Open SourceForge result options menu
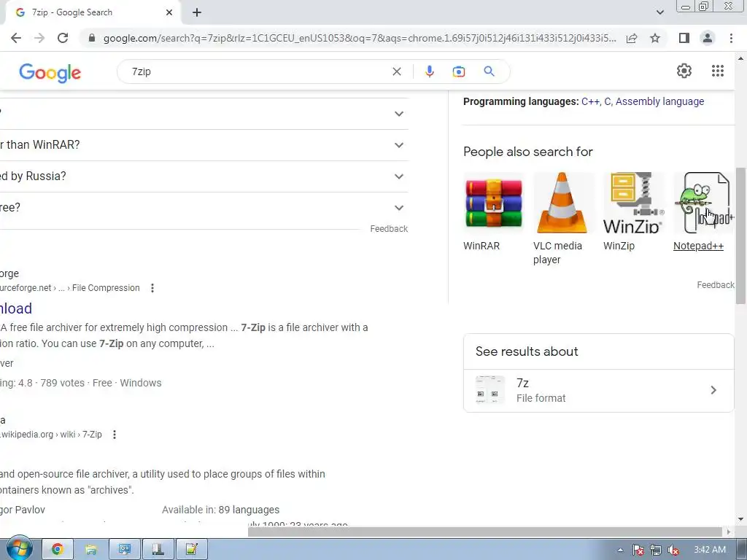This screenshot has width=747, height=560. [152, 287]
